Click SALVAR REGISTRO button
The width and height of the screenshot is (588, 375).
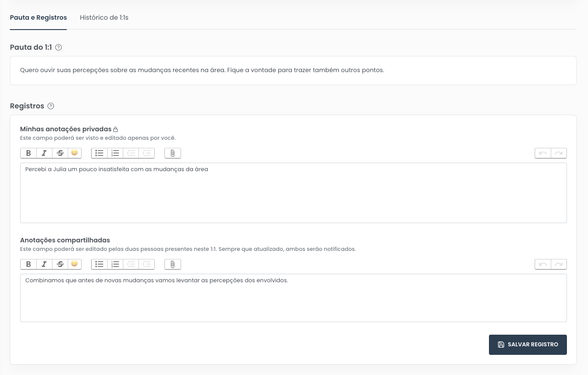527,345
